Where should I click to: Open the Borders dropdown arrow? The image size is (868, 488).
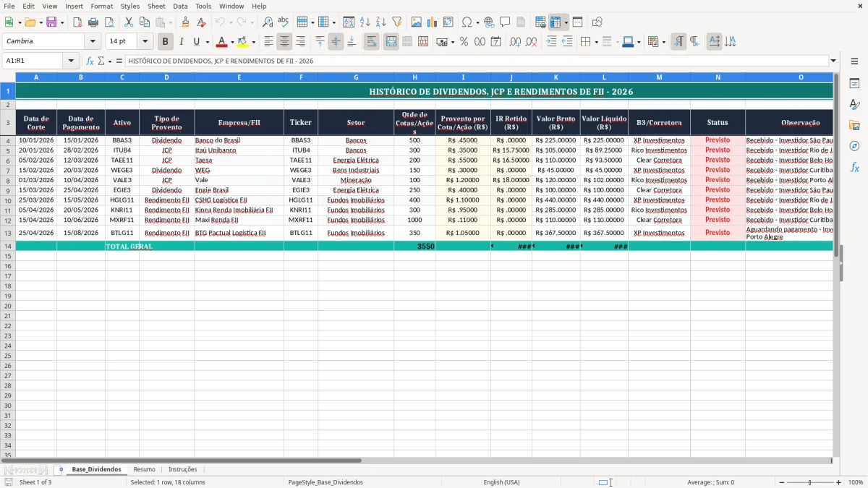coord(596,42)
